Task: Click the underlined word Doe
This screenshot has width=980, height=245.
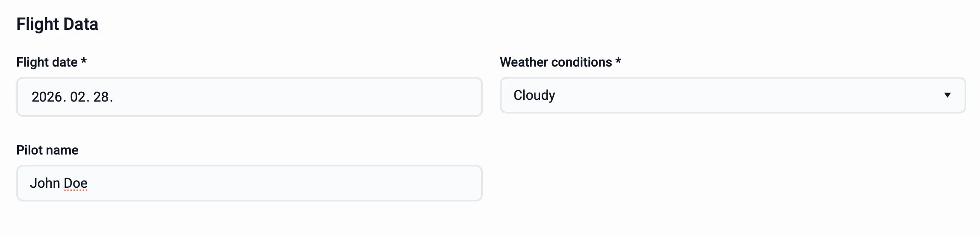Action: (76, 183)
